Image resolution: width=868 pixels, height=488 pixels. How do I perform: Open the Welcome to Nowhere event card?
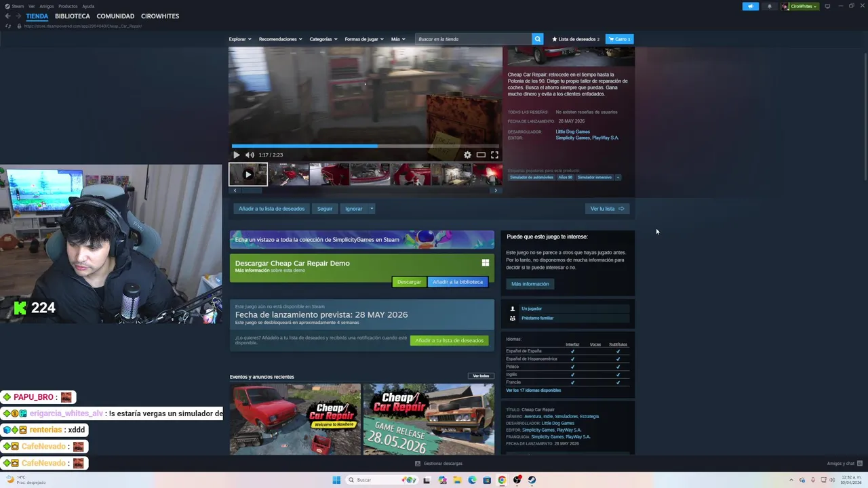coord(295,419)
